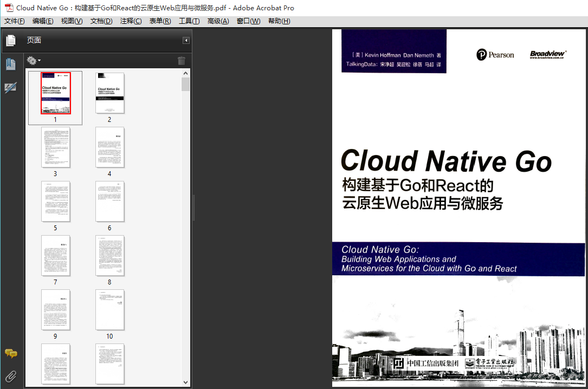This screenshot has width=588, height=389.
Task: Open the Bookmarks panel icon
Action: (x=11, y=64)
